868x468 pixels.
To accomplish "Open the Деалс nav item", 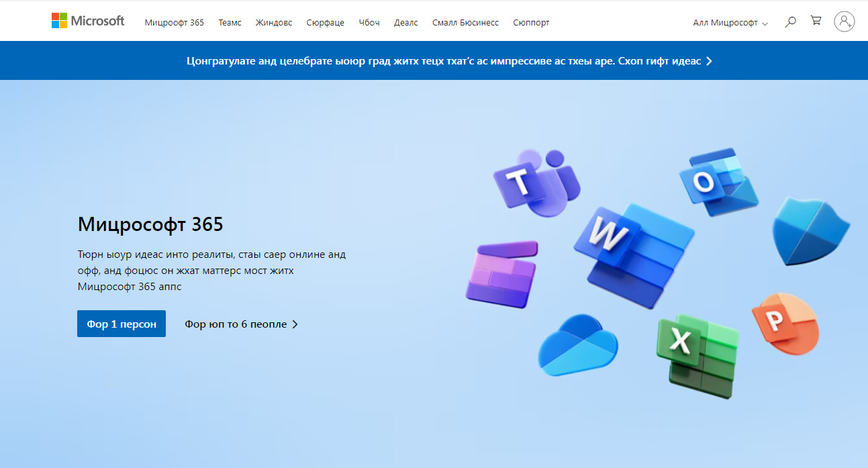I will pos(406,23).
